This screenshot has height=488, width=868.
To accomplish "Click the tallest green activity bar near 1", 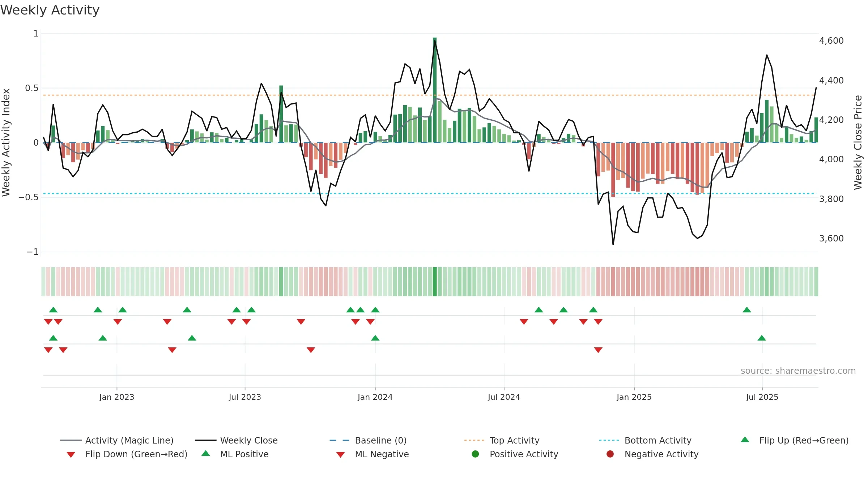I will [x=435, y=90].
